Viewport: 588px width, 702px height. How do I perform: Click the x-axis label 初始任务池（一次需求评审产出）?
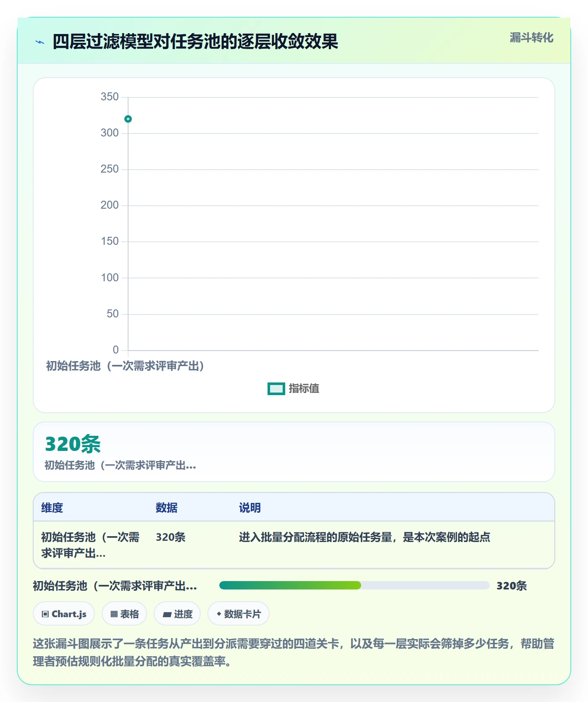125,366
